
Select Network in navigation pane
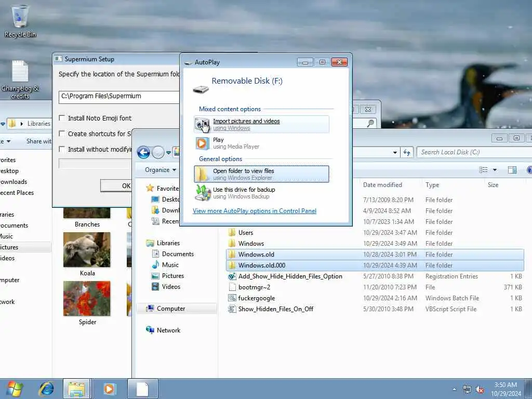[168, 330]
